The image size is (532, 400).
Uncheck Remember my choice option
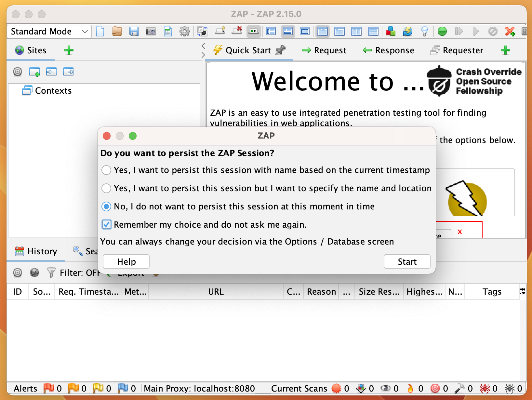click(x=106, y=224)
